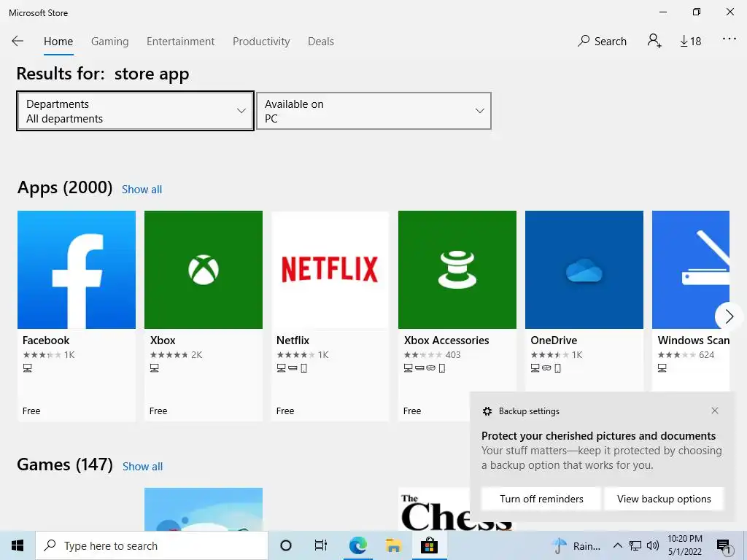Screen dimensions: 747x560
Task: Click View backup options button
Action: coord(664,499)
